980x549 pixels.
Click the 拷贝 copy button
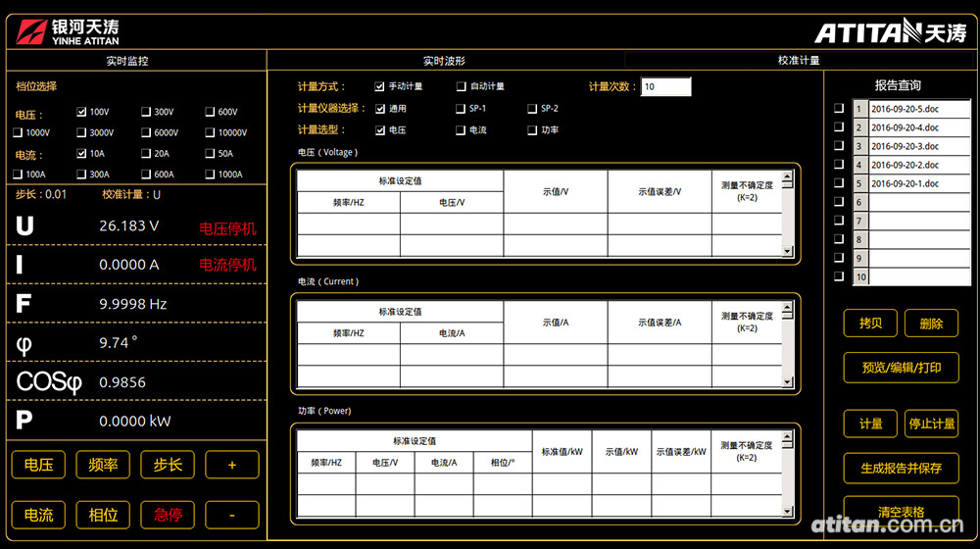[870, 323]
